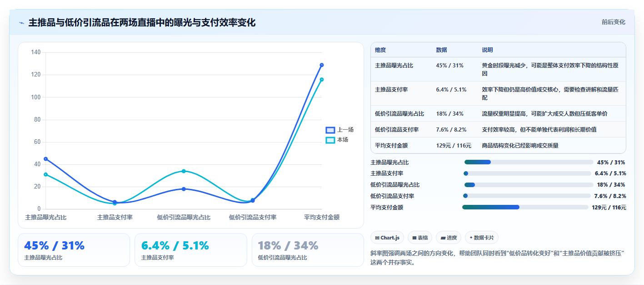Screen dimensions: 644x285
Task: Click the 说明 column header
Action: pyautogui.click(x=487, y=50)
